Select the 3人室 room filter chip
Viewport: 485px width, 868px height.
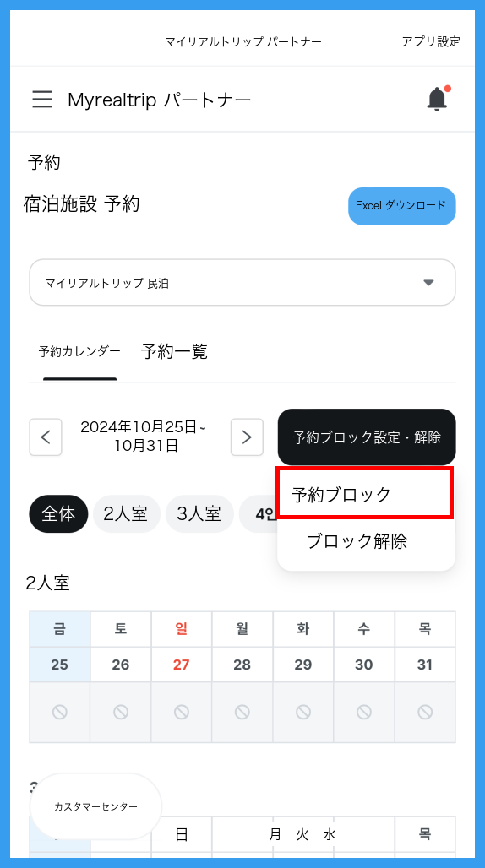(x=199, y=514)
